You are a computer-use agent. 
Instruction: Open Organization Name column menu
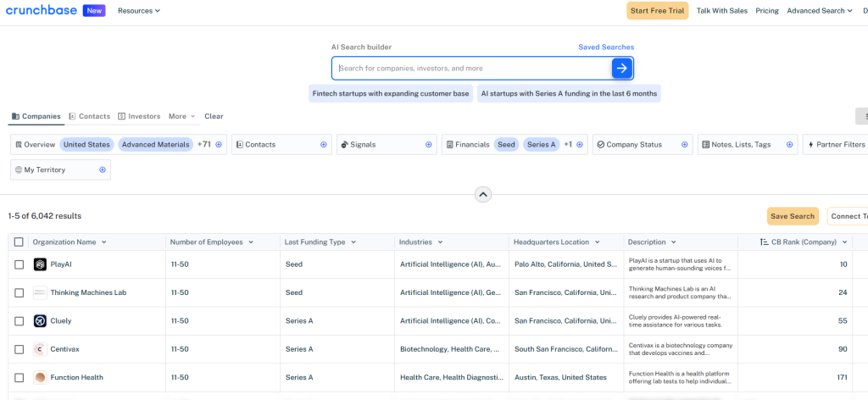[104, 242]
